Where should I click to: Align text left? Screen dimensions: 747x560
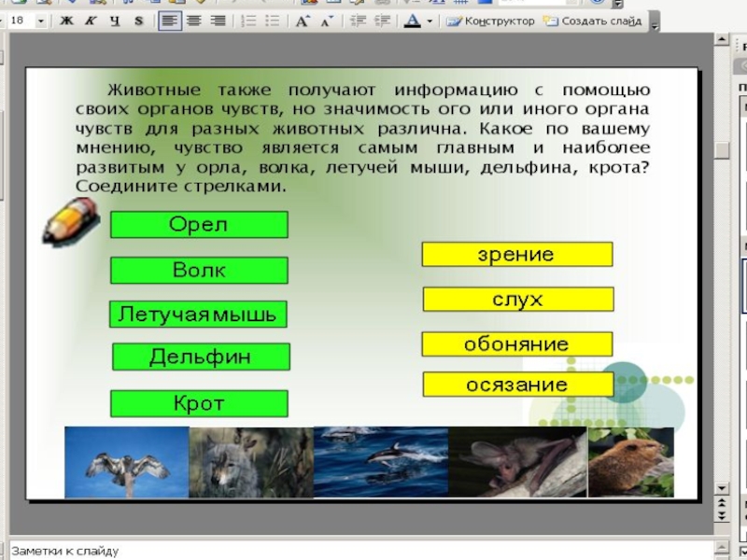tap(169, 21)
